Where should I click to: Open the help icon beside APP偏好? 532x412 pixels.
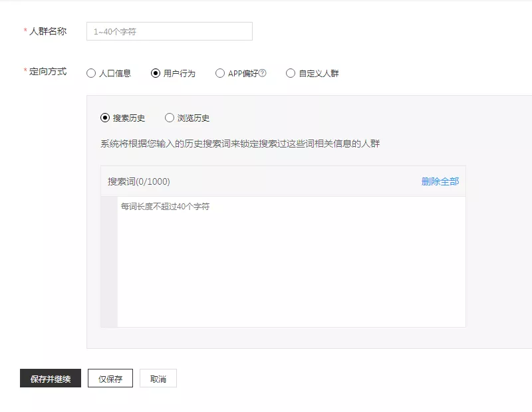262,73
